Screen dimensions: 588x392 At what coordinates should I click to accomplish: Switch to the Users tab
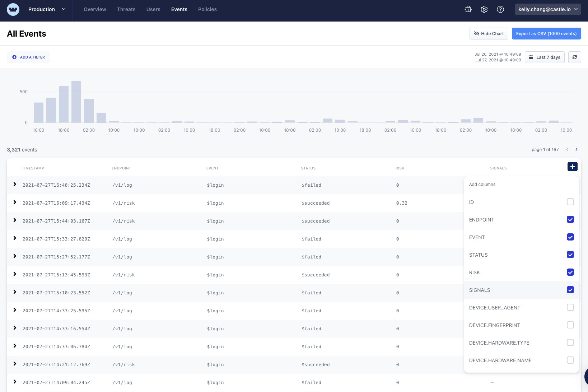point(153,9)
